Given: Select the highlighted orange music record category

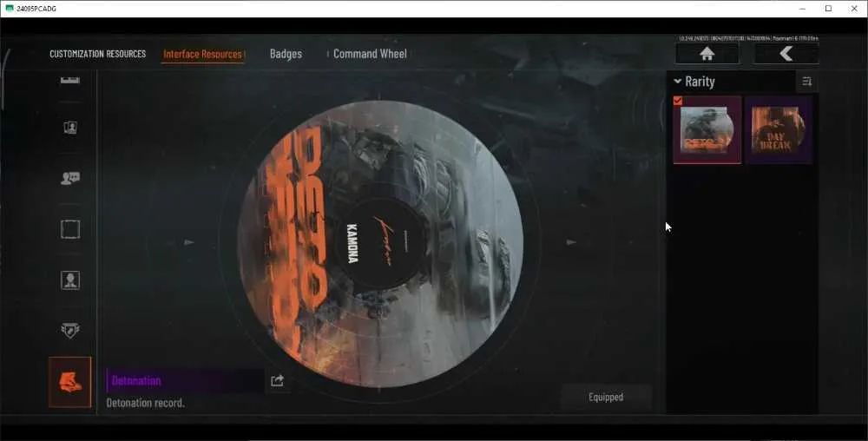Looking at the screenshot, I should tap(70, 382).
